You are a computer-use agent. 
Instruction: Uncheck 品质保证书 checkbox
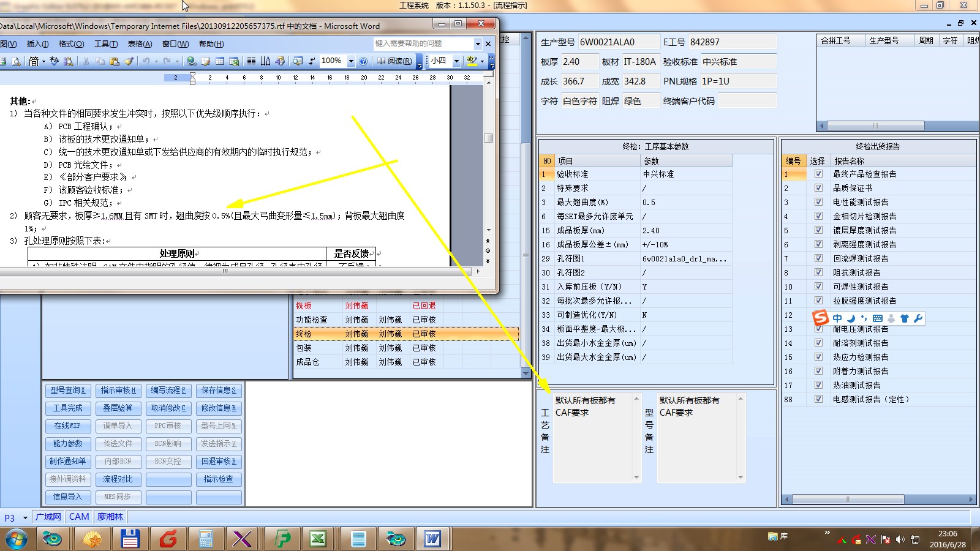[x=818, y=188]
